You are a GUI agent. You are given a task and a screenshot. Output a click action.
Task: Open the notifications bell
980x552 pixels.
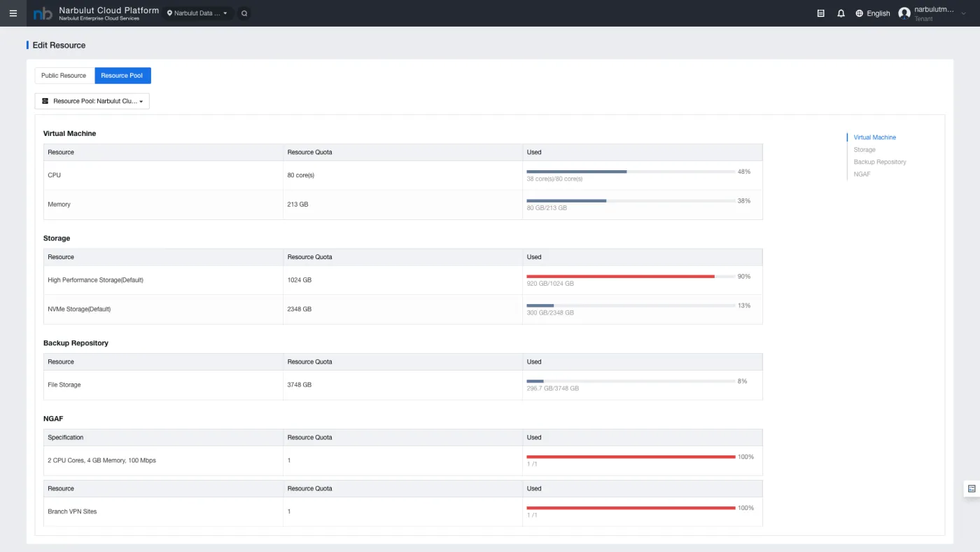(841, 13)
